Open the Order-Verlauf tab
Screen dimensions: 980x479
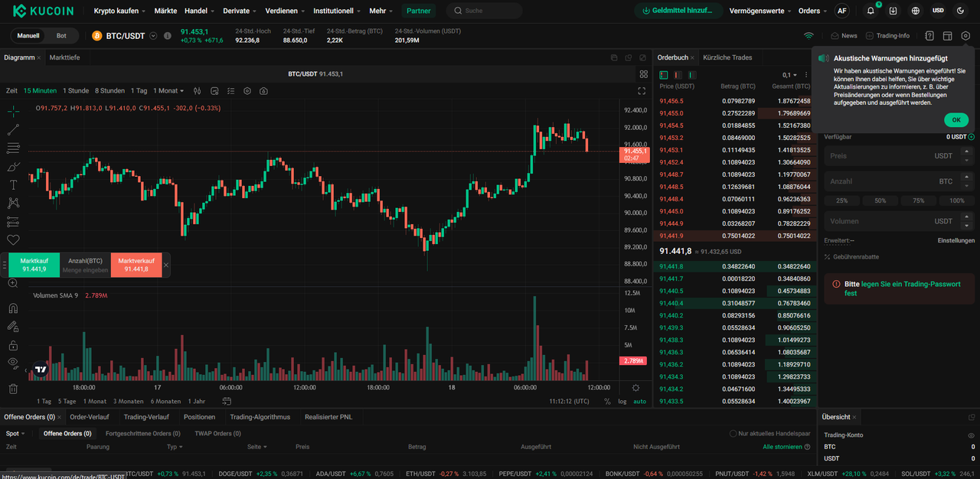click(89, 417)
